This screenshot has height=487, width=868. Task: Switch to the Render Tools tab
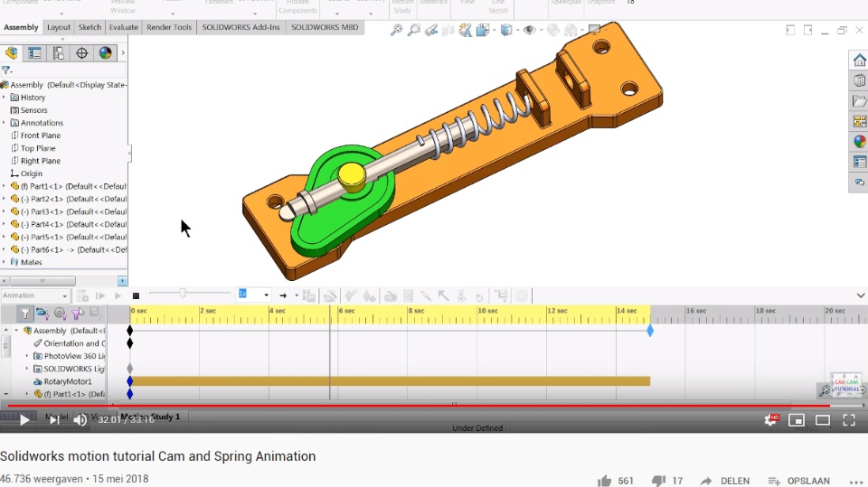coord(169,27)
